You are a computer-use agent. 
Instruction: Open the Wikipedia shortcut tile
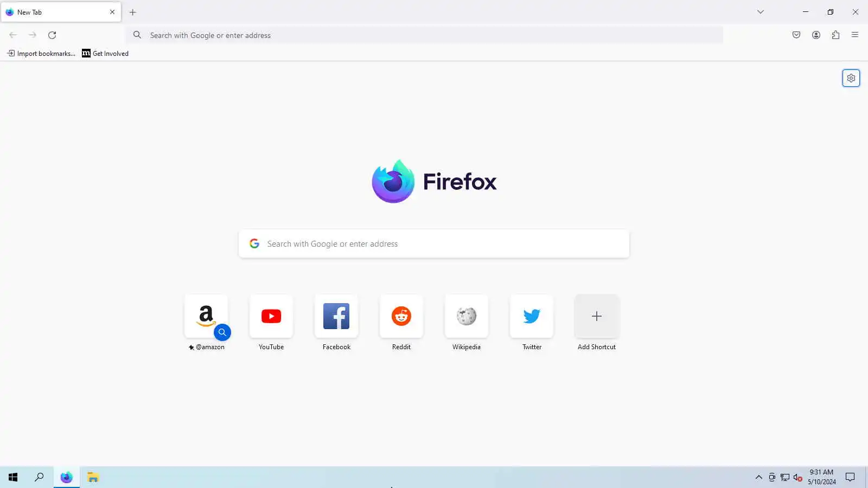click(467, 316)
